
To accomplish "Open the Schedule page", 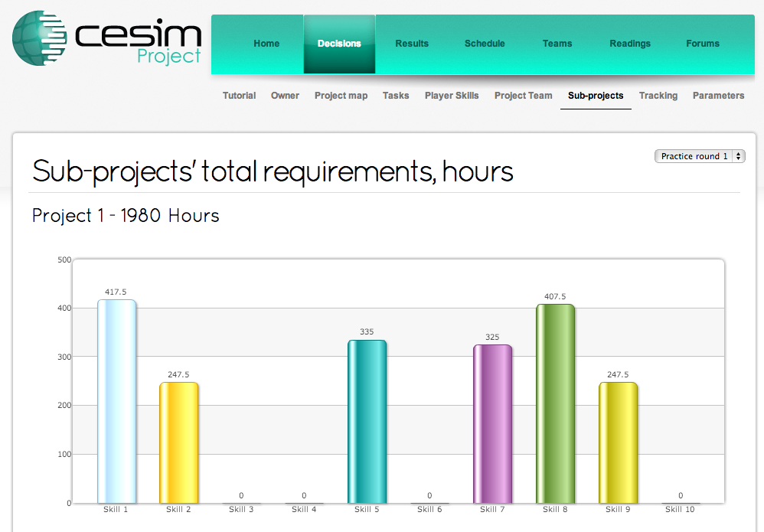I will pyautogui.click(x=484, y=44).
